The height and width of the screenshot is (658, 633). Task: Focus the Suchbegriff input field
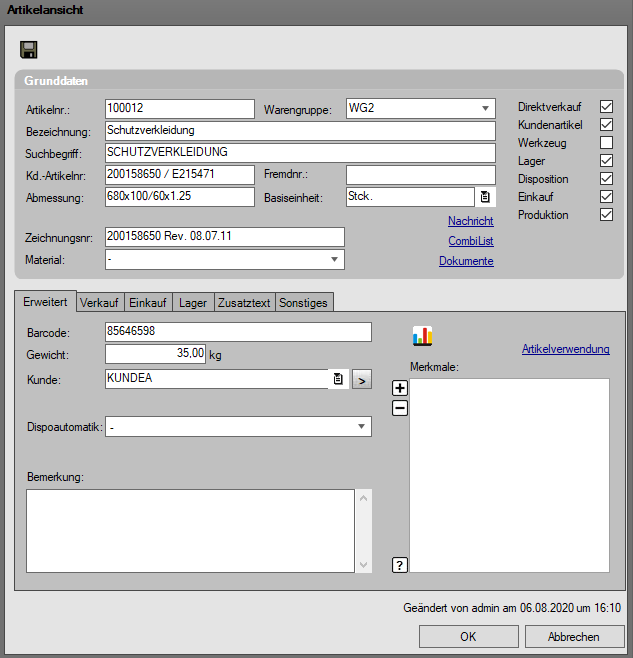pos(300,153)
